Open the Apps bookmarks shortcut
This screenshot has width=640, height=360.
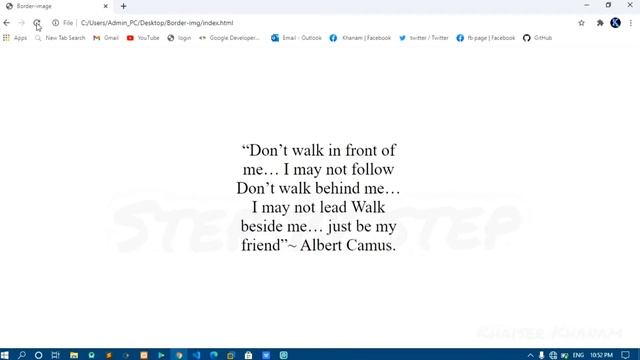pos(15,38)
